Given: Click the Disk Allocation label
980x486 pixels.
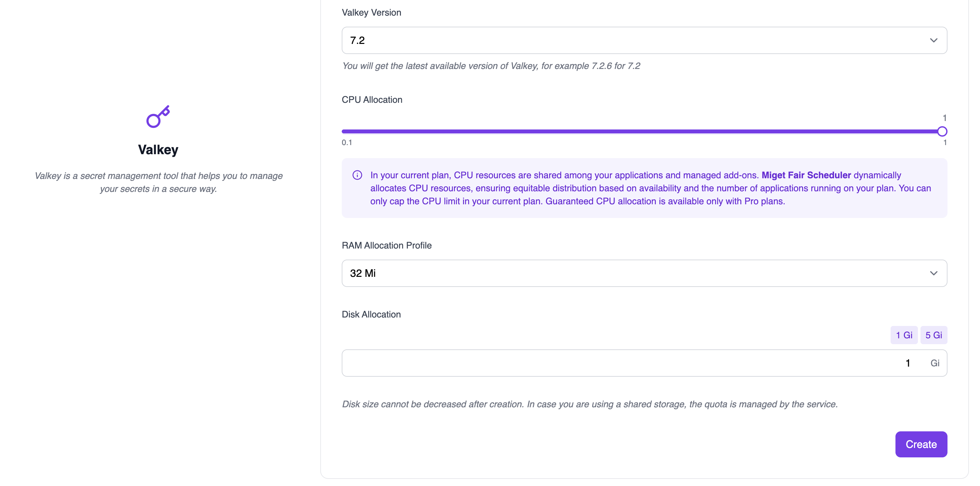Looking at the screenshot, I should 371,314.
